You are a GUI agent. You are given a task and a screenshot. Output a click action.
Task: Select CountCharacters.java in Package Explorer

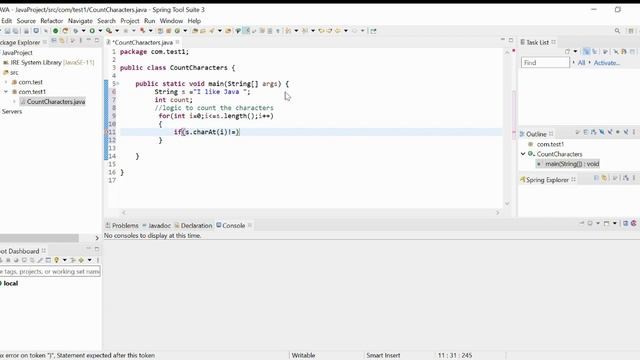pos(52,102)
